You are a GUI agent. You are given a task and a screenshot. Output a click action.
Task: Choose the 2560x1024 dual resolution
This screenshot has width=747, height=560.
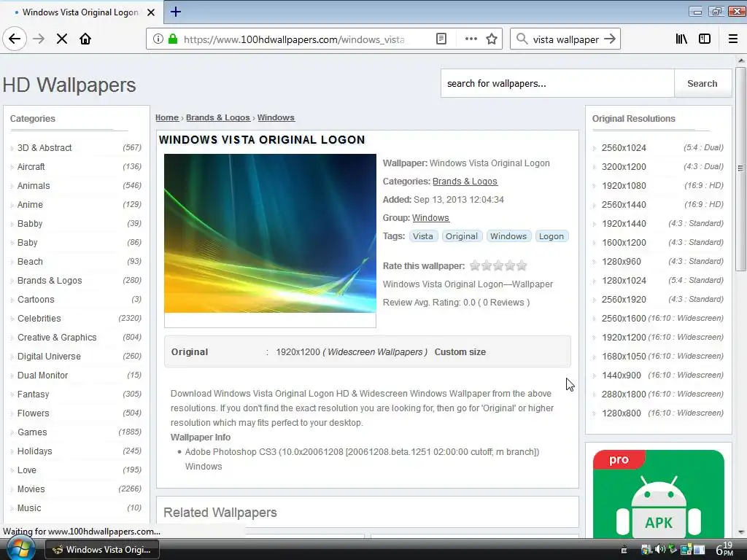pyautogui.click(x=624, y=147)
